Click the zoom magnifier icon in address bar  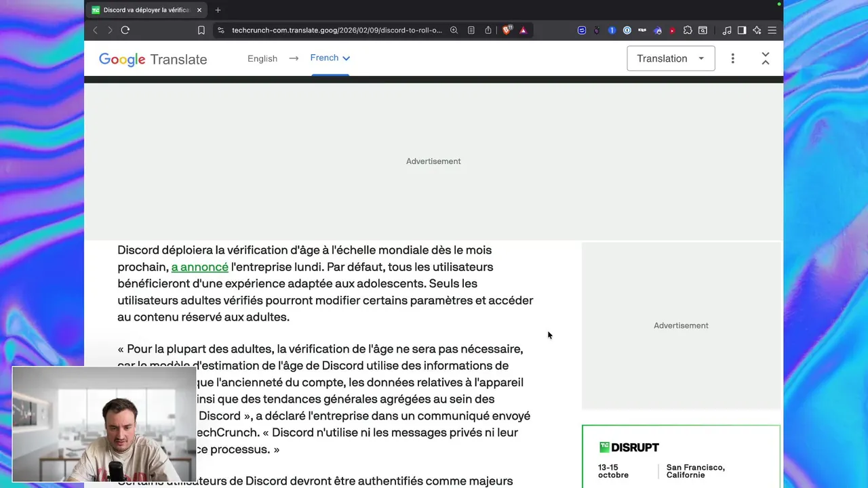(454, 30)
